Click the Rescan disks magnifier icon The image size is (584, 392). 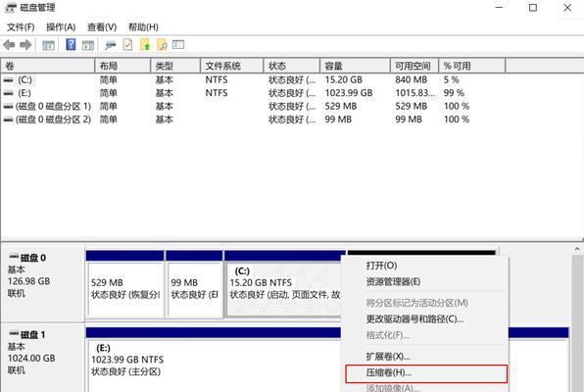pyautogui.click(x=162, y=45)
